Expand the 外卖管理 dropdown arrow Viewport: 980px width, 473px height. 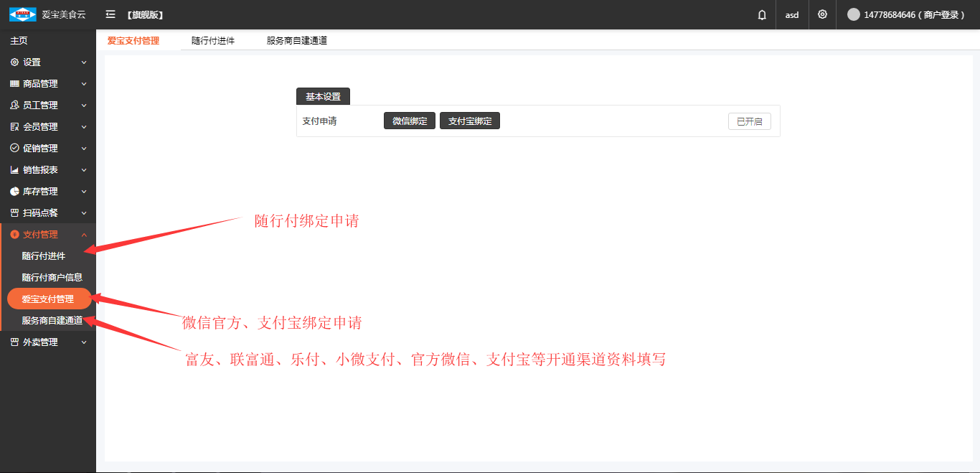pos(84,342)
